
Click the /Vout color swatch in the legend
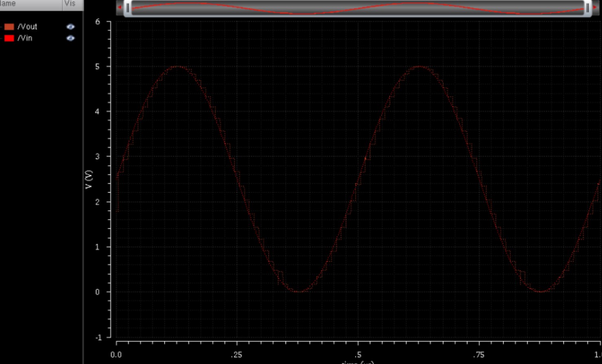[x=9, y=27]
